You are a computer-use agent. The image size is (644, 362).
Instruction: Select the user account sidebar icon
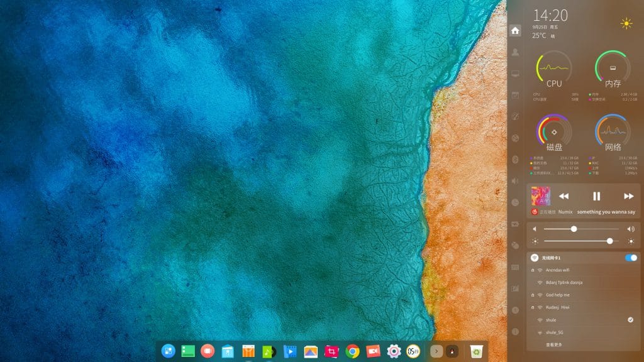click(515, 52)
